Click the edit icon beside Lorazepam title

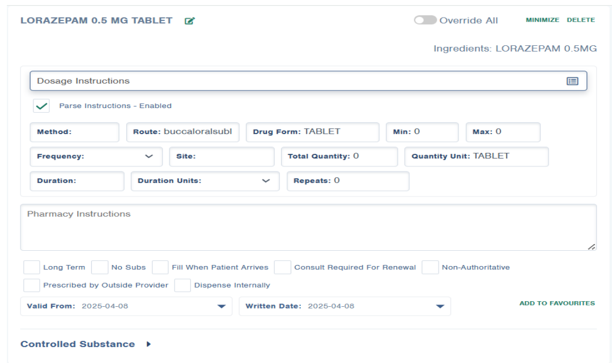click(190, 21)
